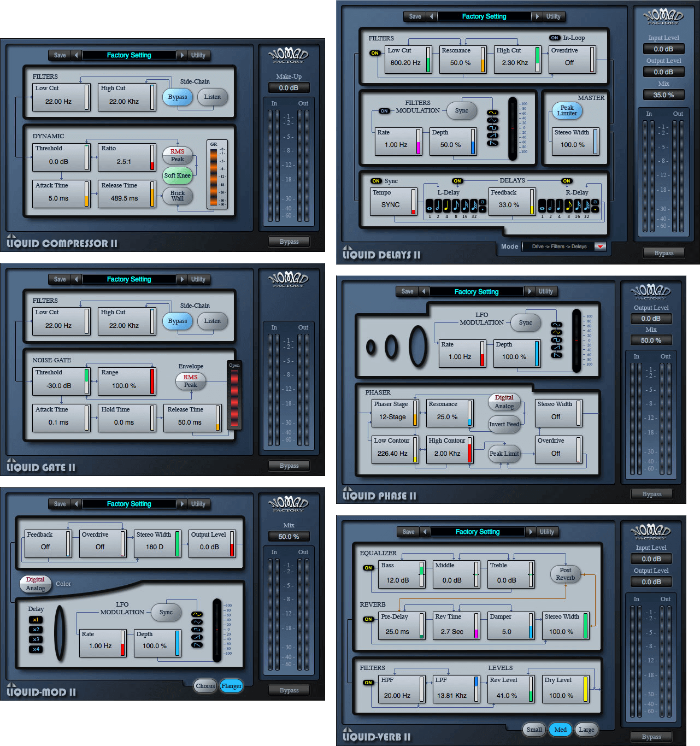Click Peak Limiter button in Liquid Delays
The image size is (700, 746).
tap(567, 110)
